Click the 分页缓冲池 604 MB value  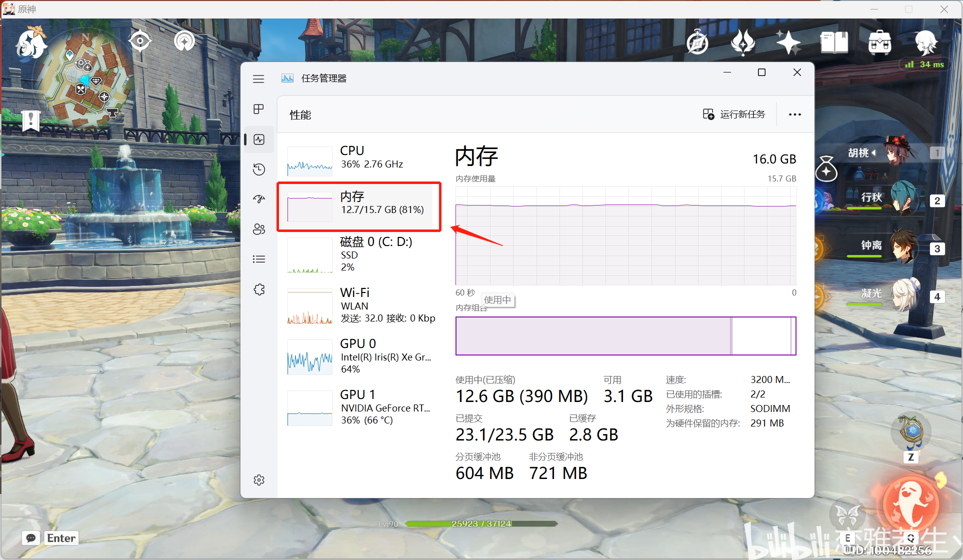click(484, 473)
